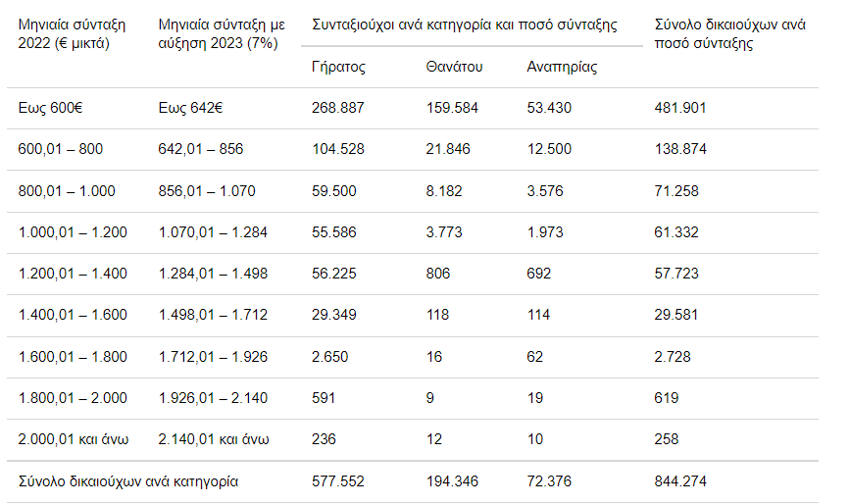850x504 pixels.
Task: Select the "Αναπηρίας" sub-column header
Action: pyautogui.click(x=562, y=68)
